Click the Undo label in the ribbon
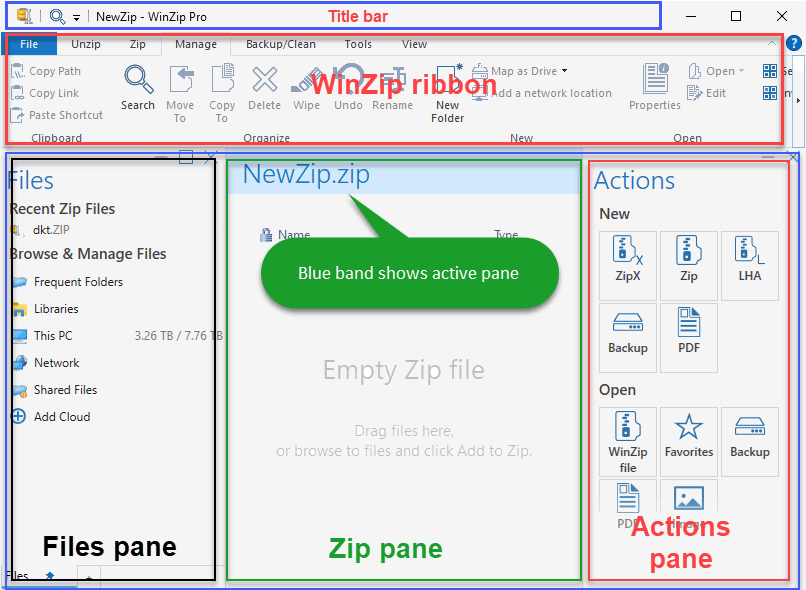The width and height of the screenshot is (806, 590). pos(348,105)
